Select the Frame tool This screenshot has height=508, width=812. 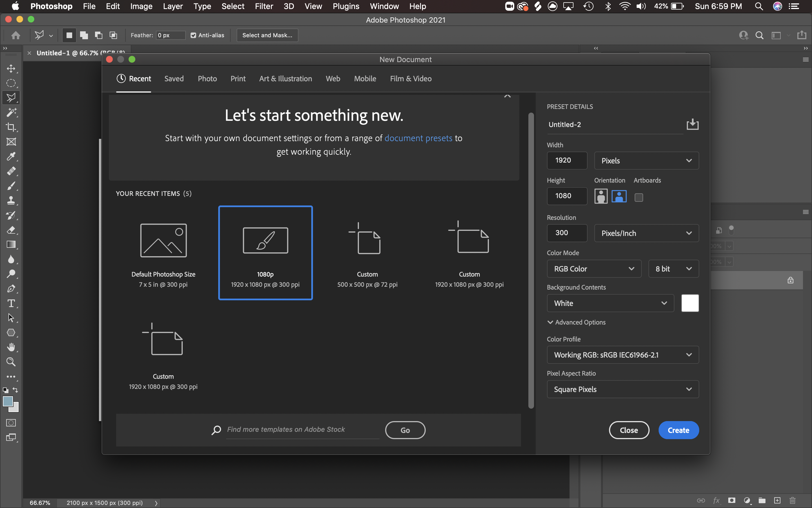11,142
